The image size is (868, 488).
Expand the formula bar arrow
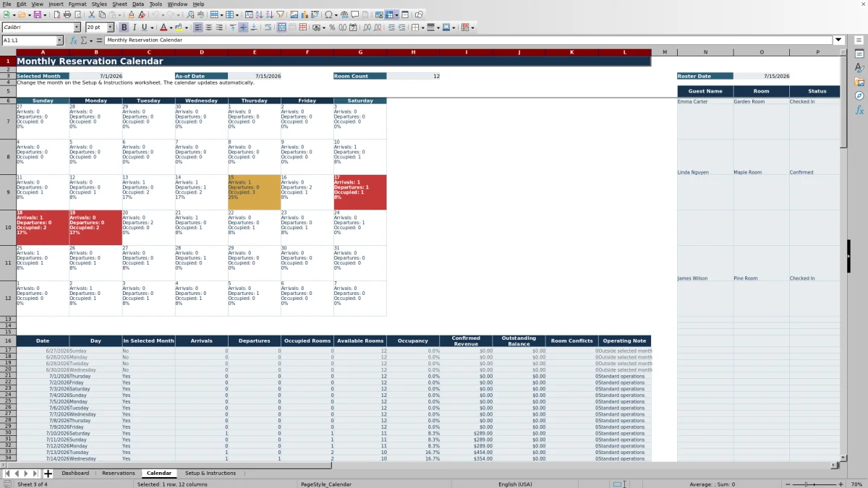click(839, 40)
